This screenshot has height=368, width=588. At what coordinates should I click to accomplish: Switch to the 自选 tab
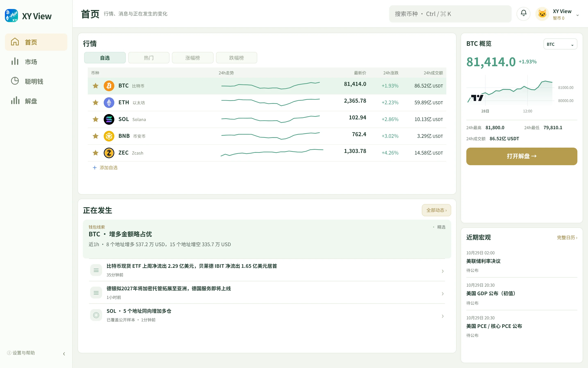(x=105, y=58)
